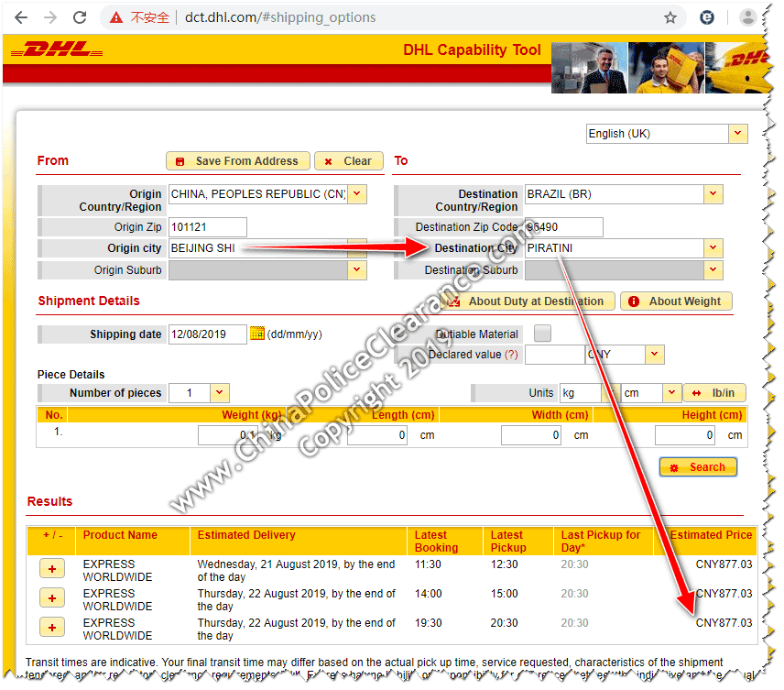Click the DHL Capability Tool title
The image size is (784, 690).
473,50
